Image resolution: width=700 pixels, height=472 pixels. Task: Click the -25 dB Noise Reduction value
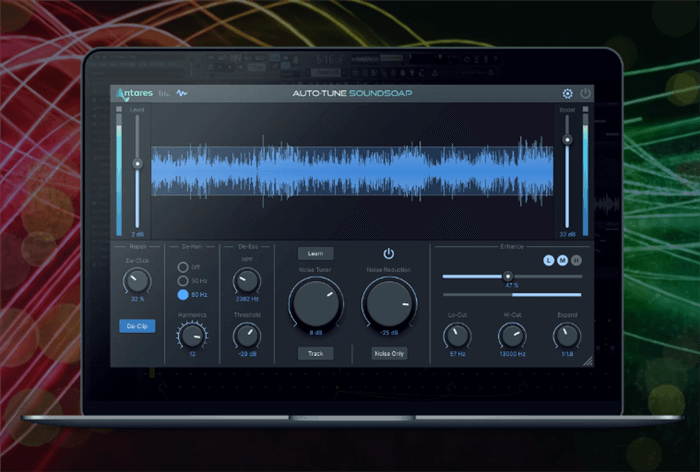click(389, 333)
